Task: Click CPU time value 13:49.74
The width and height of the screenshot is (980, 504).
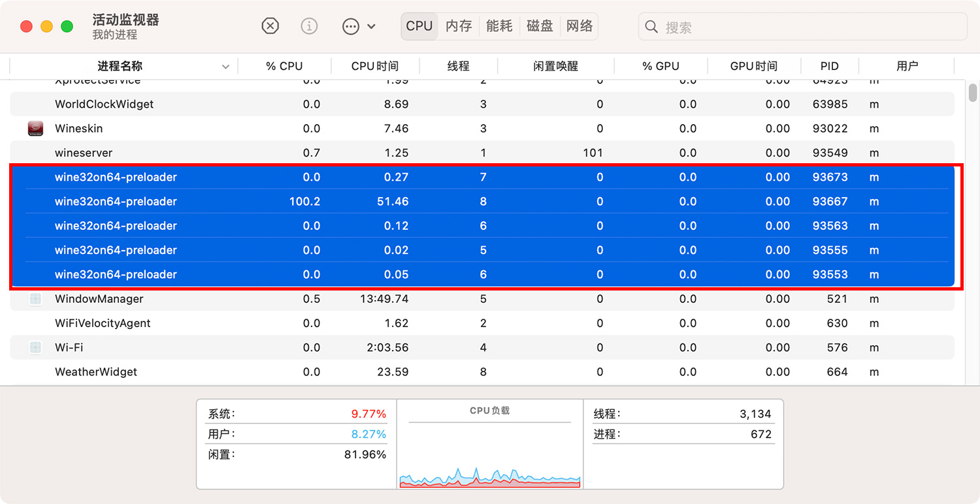Action: 385,299
